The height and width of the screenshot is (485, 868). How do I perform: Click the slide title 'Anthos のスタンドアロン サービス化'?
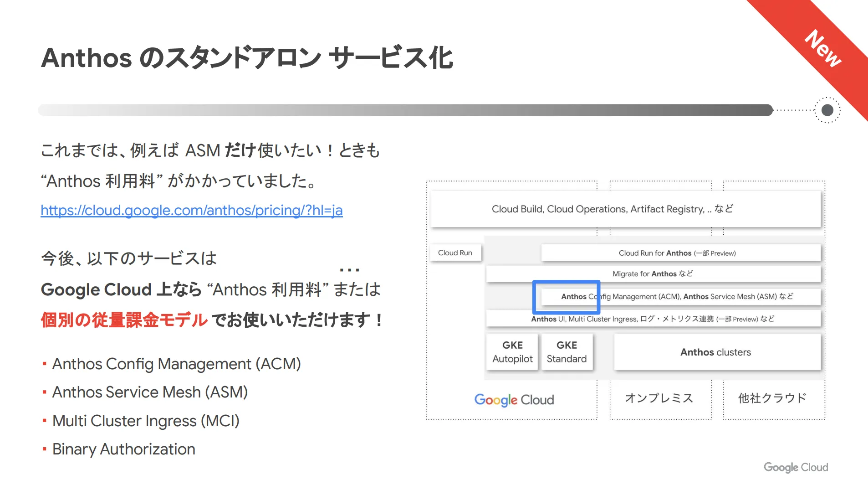pyautogui.click(x=247, y=58)
